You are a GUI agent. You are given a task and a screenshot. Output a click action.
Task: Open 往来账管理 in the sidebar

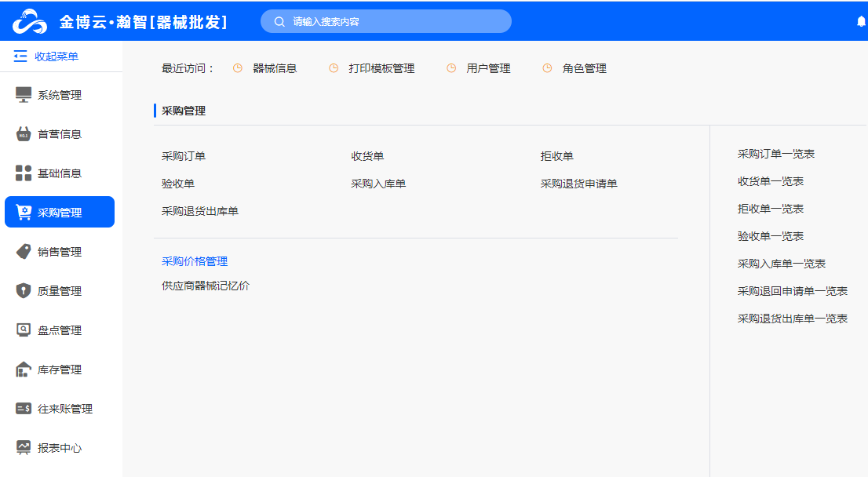pyautogui.click(x=64, y=409)
